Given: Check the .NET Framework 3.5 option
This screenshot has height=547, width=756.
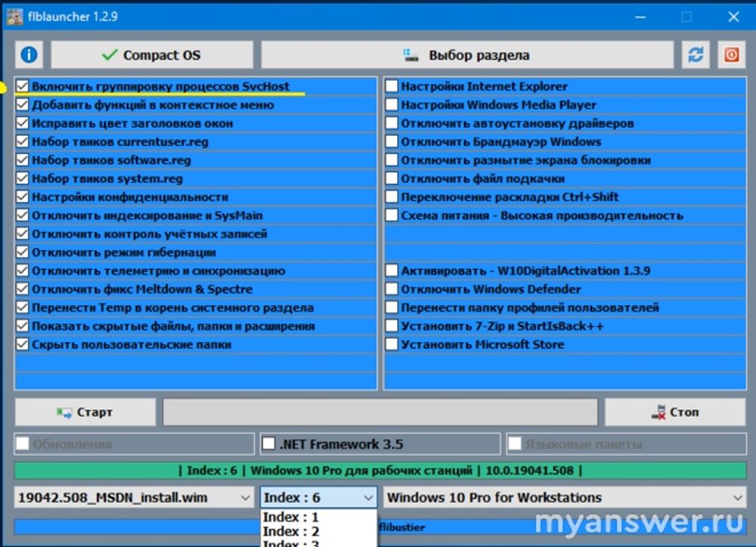Looking at the screenshot, I should [268, 444].
